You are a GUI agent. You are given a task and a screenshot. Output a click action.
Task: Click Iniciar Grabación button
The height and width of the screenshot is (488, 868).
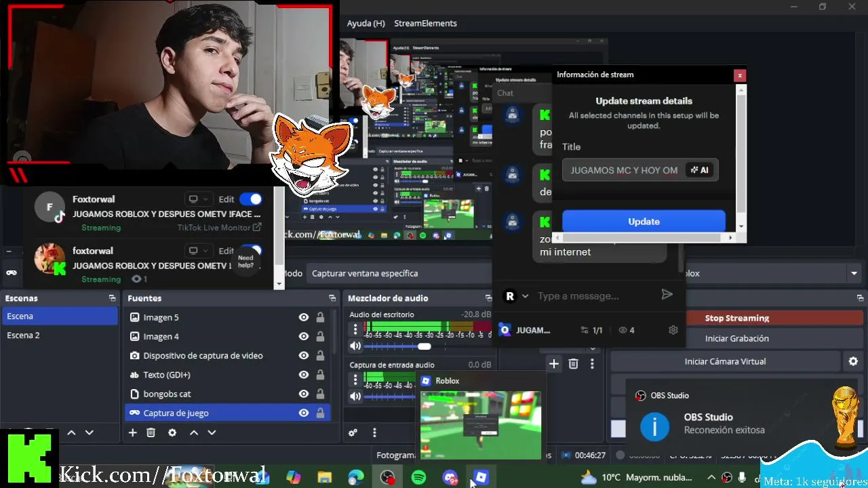(x=736, y=338)
